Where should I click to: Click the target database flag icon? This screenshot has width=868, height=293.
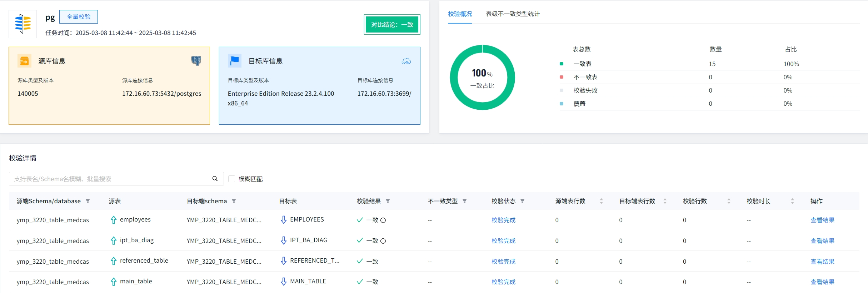pos(235,61)
